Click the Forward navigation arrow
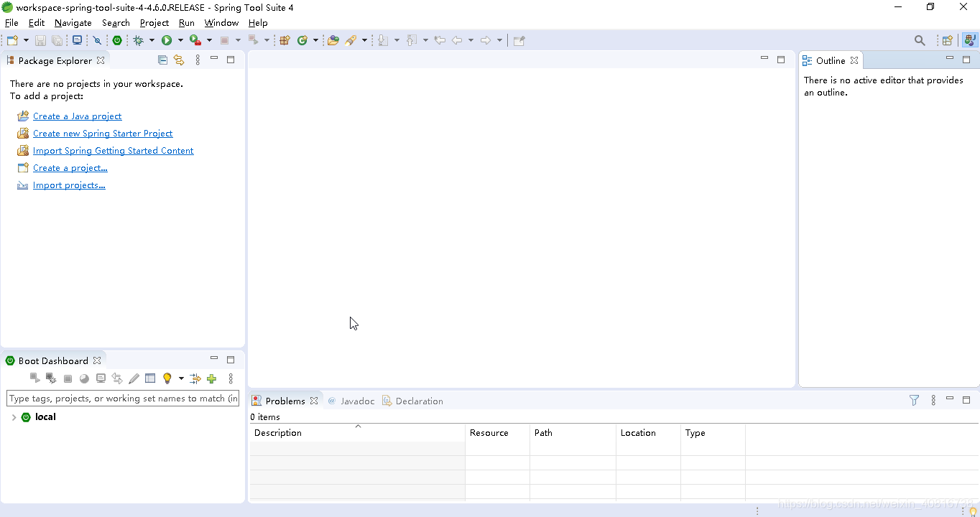This screenshot has height=517, width=980. pyautogui.click(x=486, y=40)
